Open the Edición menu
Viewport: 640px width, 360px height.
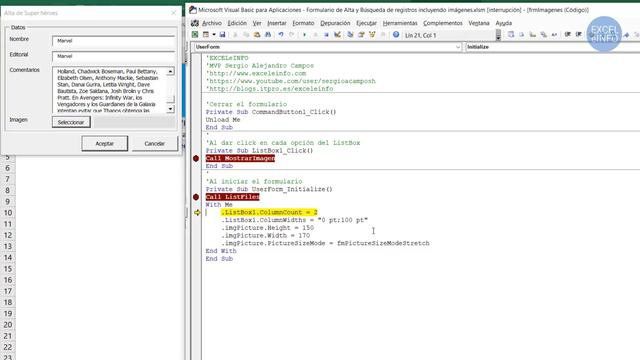237,23
